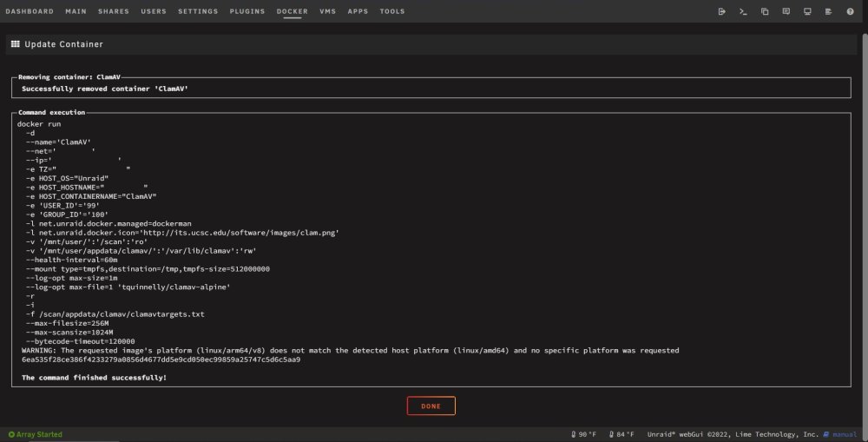This screenshot has height=442, width=868.
Task: Click the Update Container heading text
Action: pyautogui.click(x=63, y=44)
